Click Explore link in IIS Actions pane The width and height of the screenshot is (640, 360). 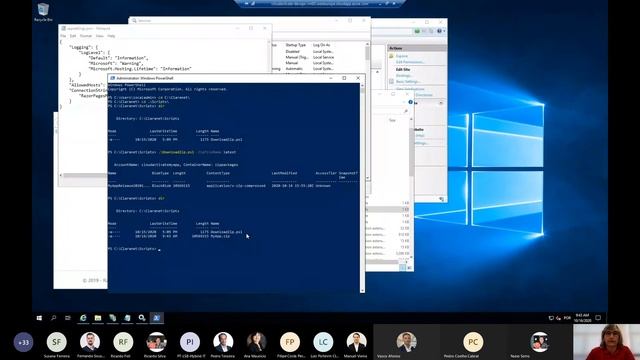pyautogui.click(x=402, y=56)
